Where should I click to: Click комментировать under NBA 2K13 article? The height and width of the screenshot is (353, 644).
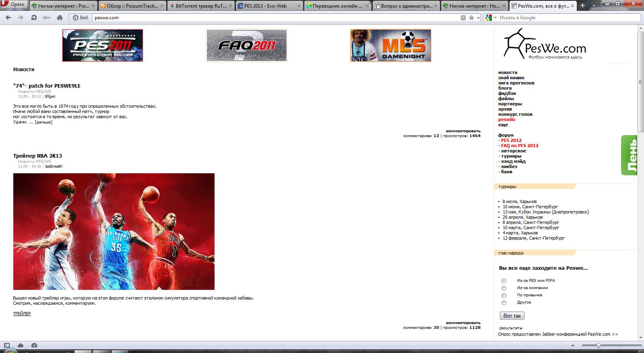coord(463,322)
